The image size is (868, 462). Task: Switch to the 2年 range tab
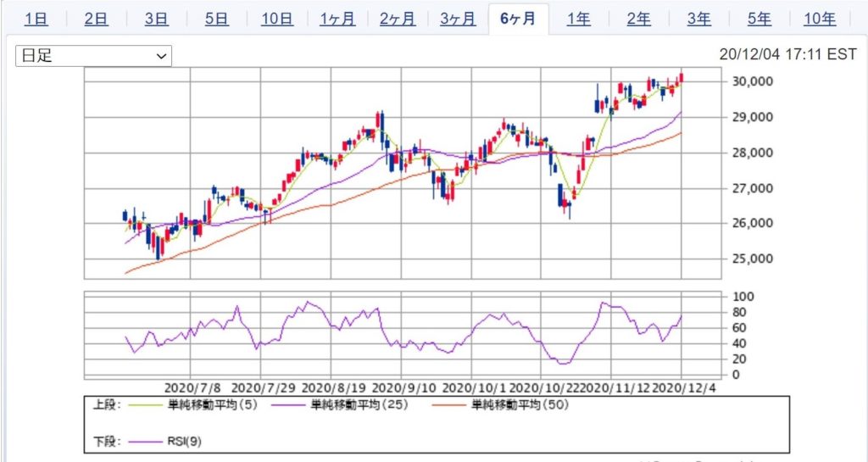tap(638, 19)
